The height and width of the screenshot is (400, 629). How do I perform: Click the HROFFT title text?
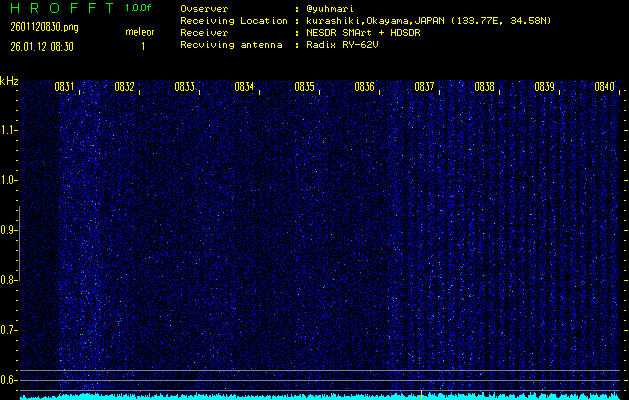click(x=56, y=8)
